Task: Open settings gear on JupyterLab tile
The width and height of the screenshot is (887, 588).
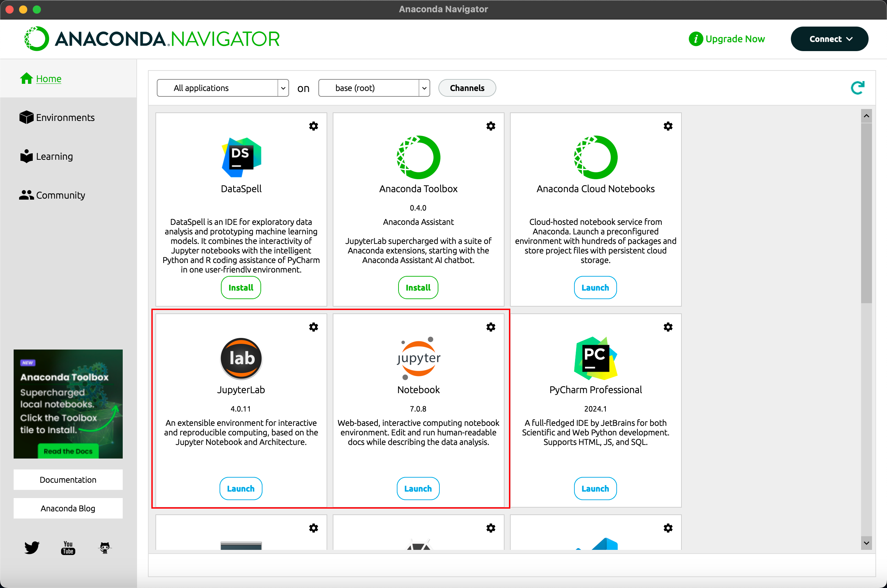Action: [314, 327]
